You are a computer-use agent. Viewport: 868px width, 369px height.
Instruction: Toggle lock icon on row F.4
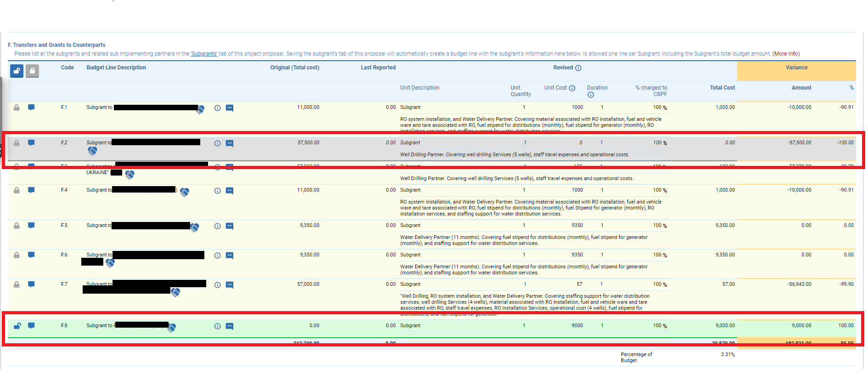(17, 190)
